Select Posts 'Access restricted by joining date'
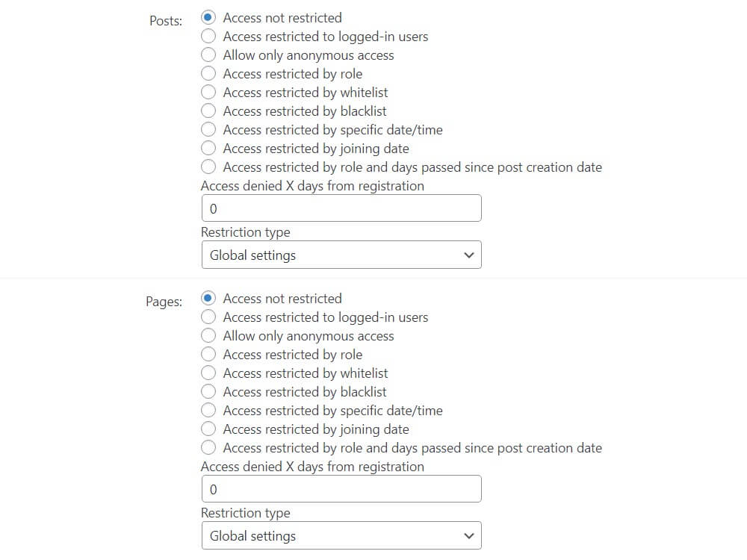The height and width of the screenshot is (560, 747). (209, 148)
